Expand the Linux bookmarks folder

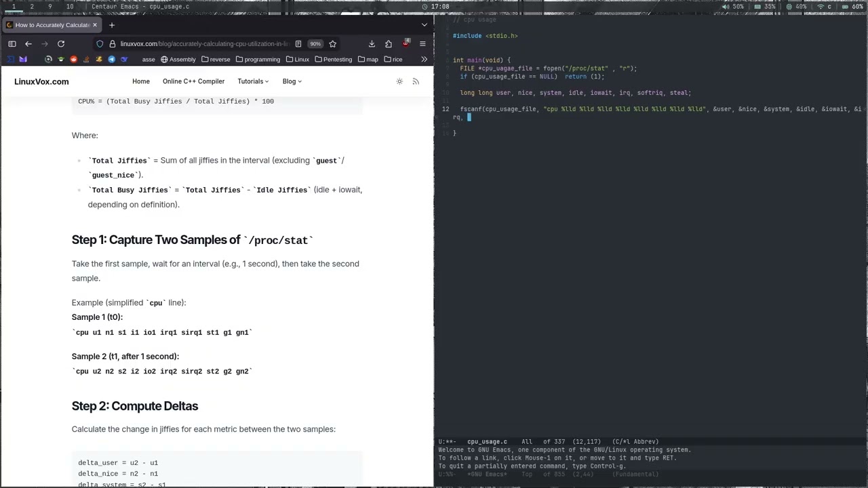pos(298,60)
